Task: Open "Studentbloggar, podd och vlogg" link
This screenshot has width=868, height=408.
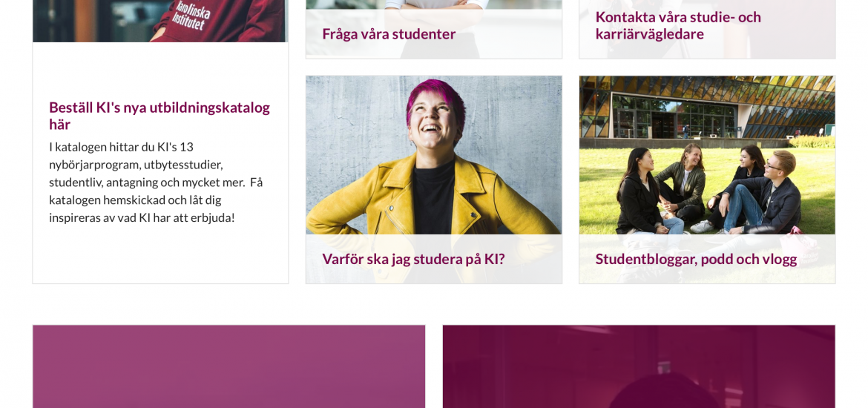Action: click(x=696, y=259)
